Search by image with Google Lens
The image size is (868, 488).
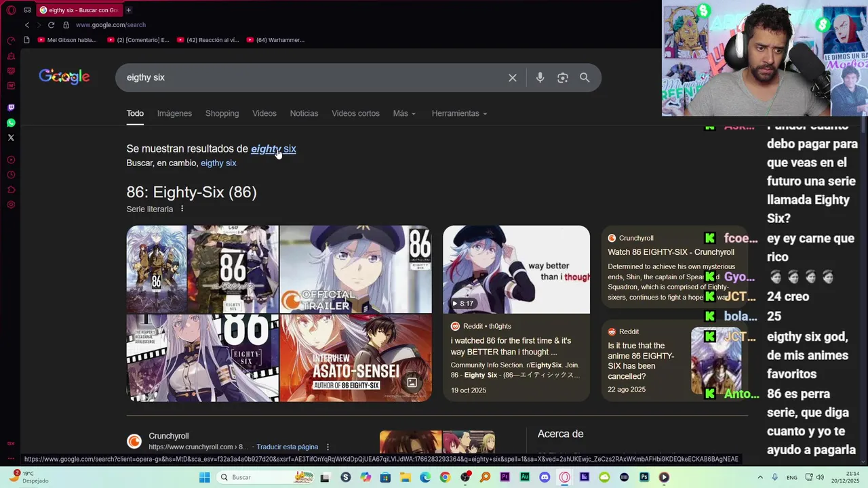pos(562,78)
